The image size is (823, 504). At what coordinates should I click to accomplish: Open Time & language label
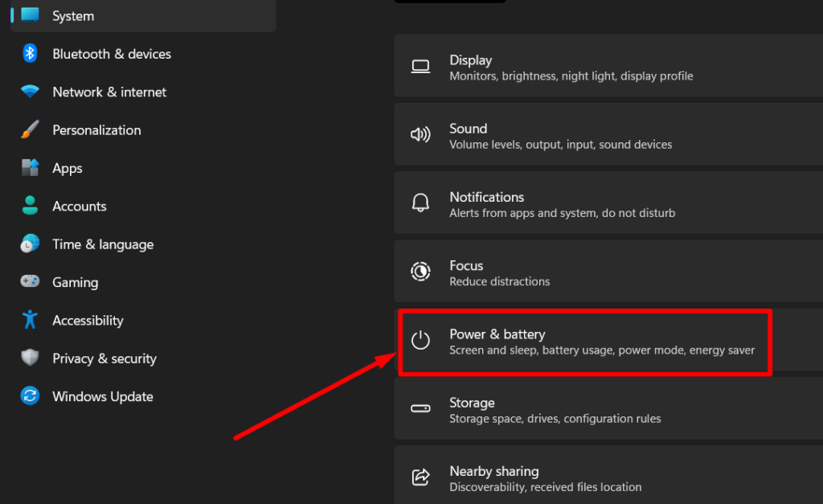tap(103, 244)
